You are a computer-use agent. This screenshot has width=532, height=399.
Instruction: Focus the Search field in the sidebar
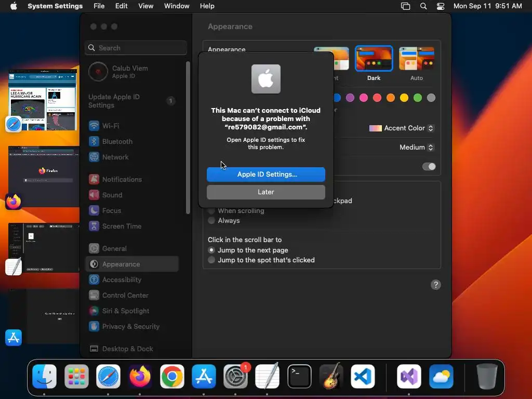pos(136,48)
